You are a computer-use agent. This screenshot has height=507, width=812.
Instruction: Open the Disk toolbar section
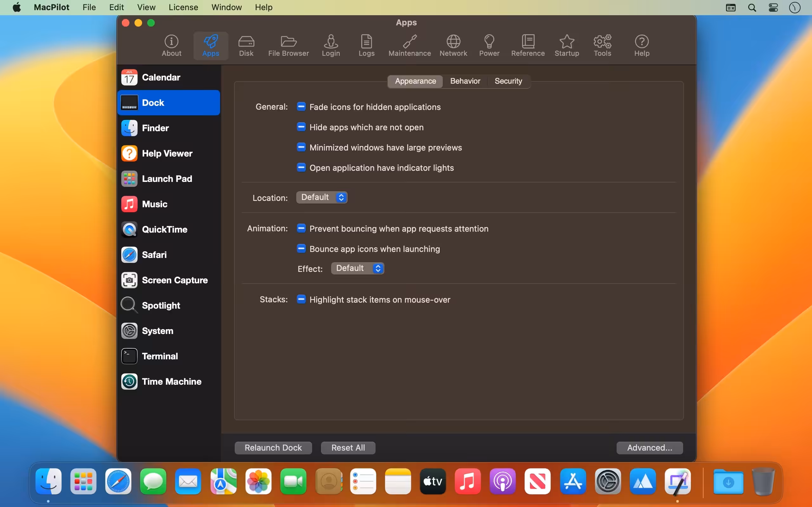click(246, 46)
